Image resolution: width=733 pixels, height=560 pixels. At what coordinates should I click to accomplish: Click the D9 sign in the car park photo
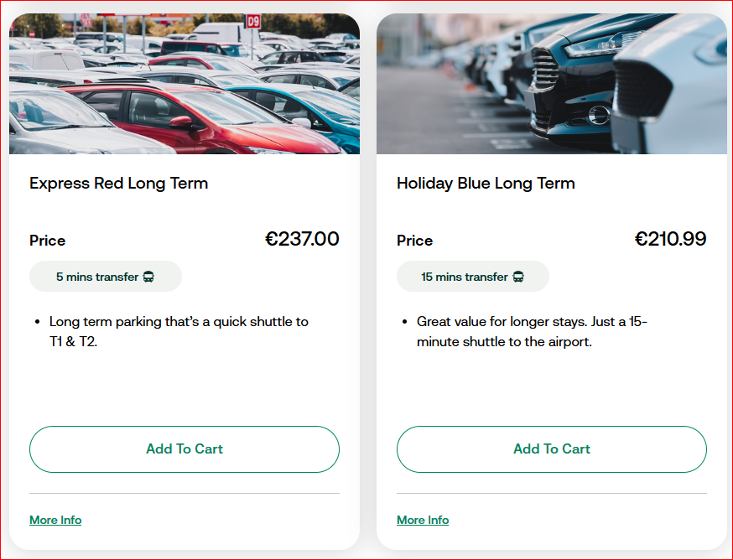tap(253, 22)
